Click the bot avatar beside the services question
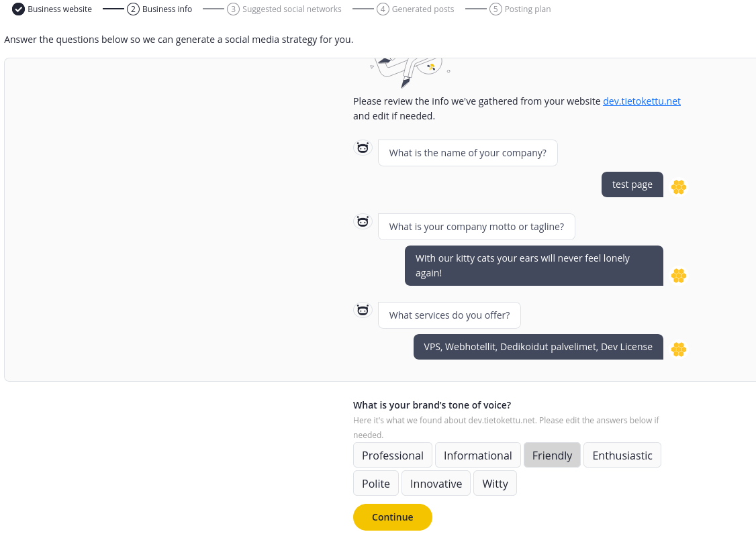Image resolution: width=756 pixels, height=536 pixels. coord(363,310)
